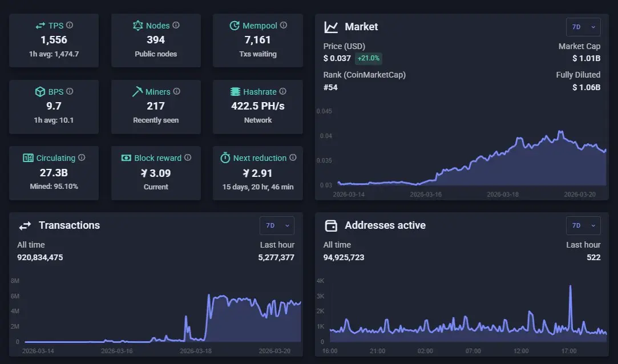Click the +21.0% price change badge
Image resolution: width=618 pixels, height=364 pixels.
pyautogui.click(x=368, y=58)
